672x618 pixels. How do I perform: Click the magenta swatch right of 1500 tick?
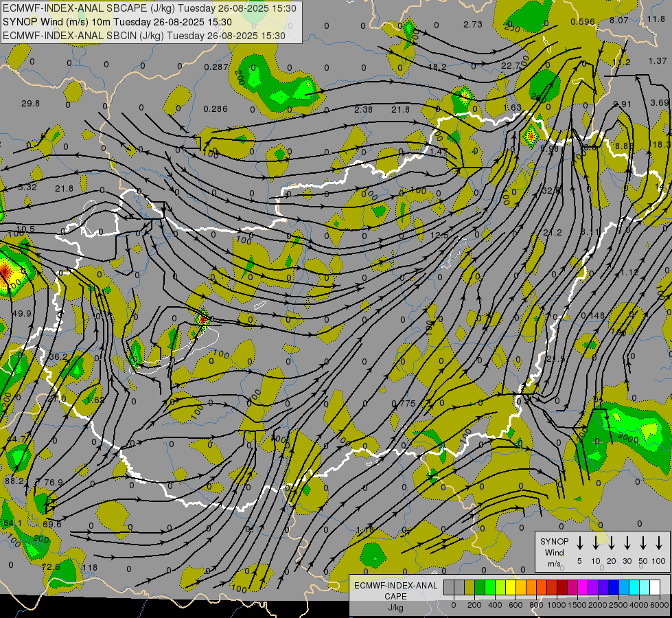[583, 587]
